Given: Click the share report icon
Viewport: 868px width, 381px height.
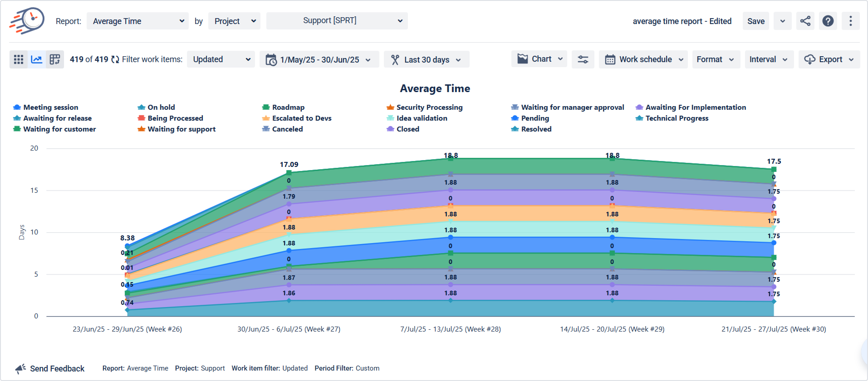Looking at the screenshot, I should [x=805, y=21].
